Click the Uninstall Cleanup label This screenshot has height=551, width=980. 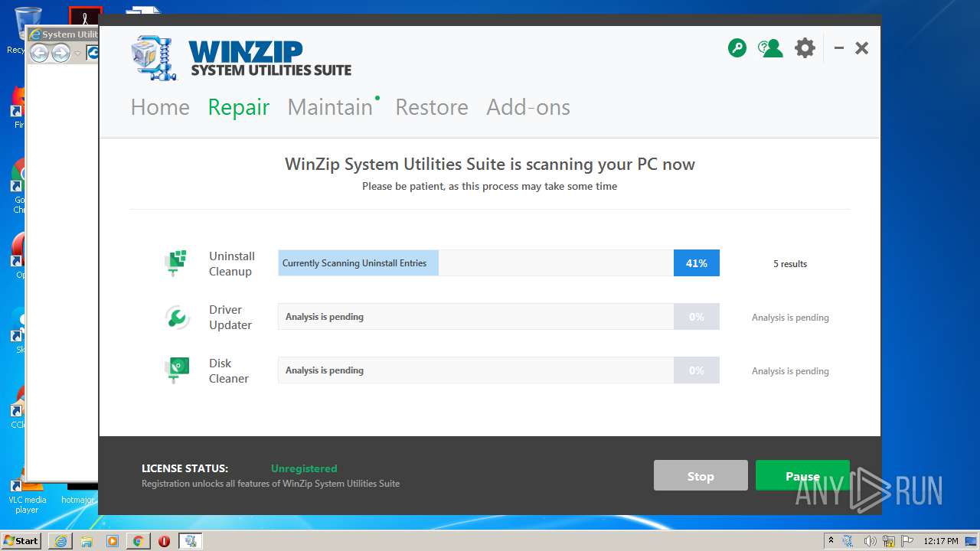pos(232,264)
